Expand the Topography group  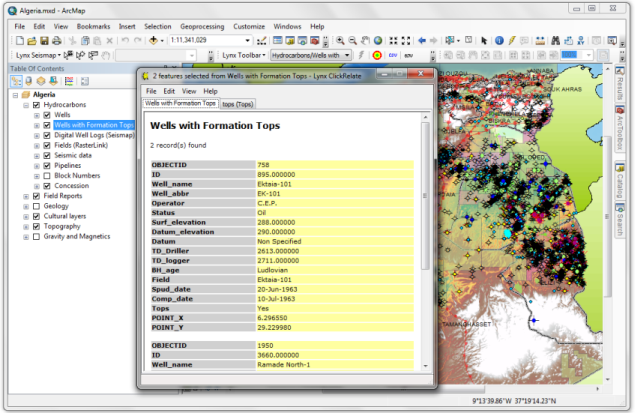(x=26, y=227)
